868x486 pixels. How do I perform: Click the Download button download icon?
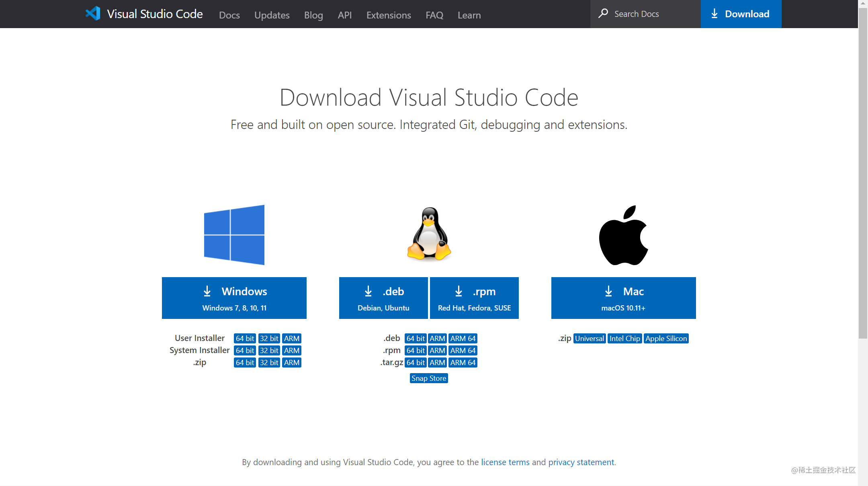click(714, 14)
